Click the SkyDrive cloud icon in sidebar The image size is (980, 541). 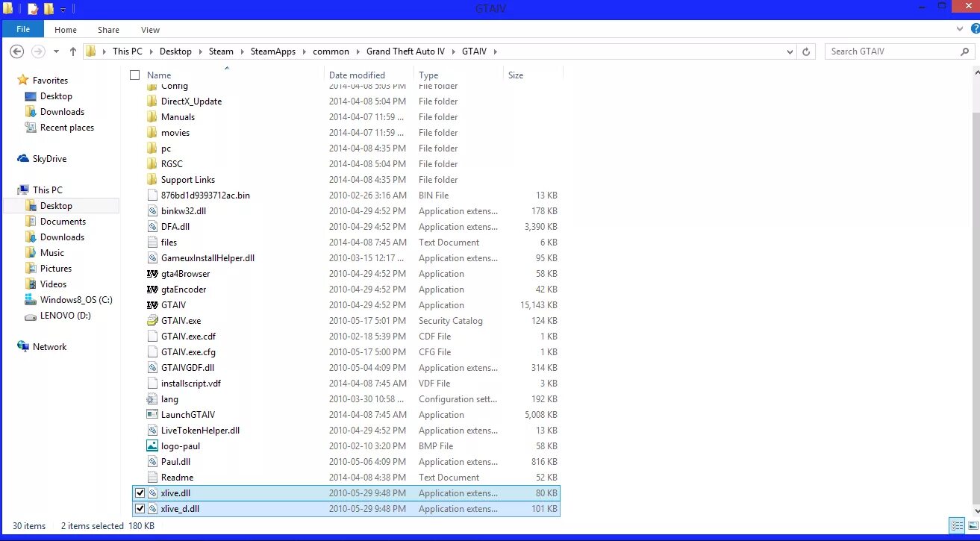coord(23,159)
